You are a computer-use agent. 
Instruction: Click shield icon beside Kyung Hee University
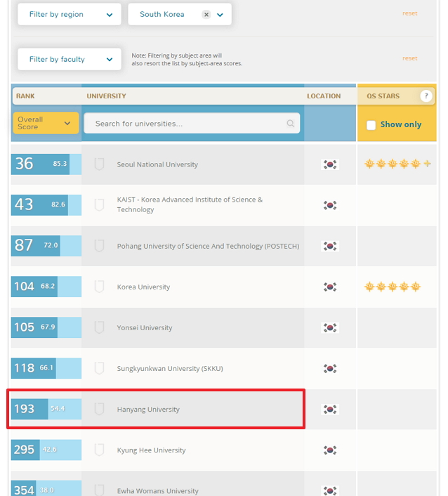pyautogui.click(x=99, y=450)
